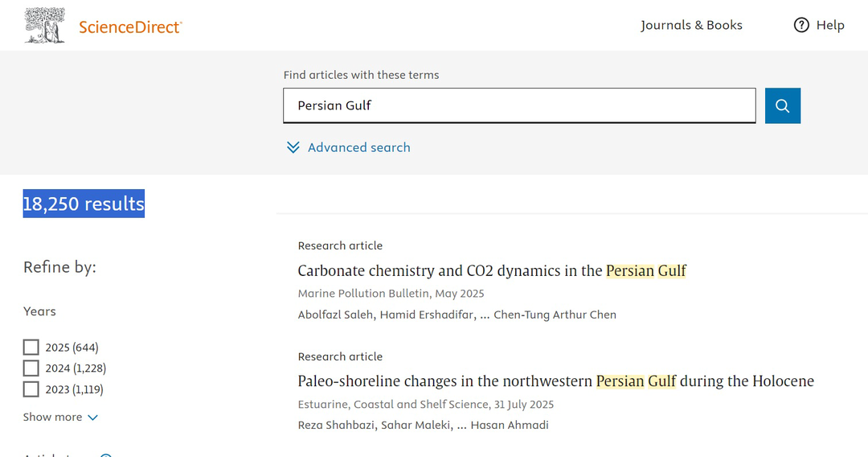868x457 pixels.
Task: Click the highlighted 18,250 results heading
Action: click(x=84, y=204)
